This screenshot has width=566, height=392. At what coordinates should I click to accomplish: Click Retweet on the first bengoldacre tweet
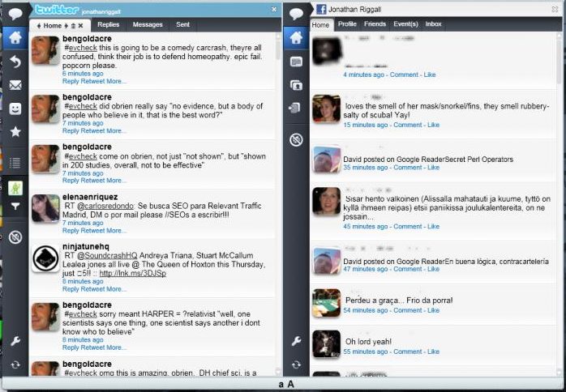click(x=93, y=81)
